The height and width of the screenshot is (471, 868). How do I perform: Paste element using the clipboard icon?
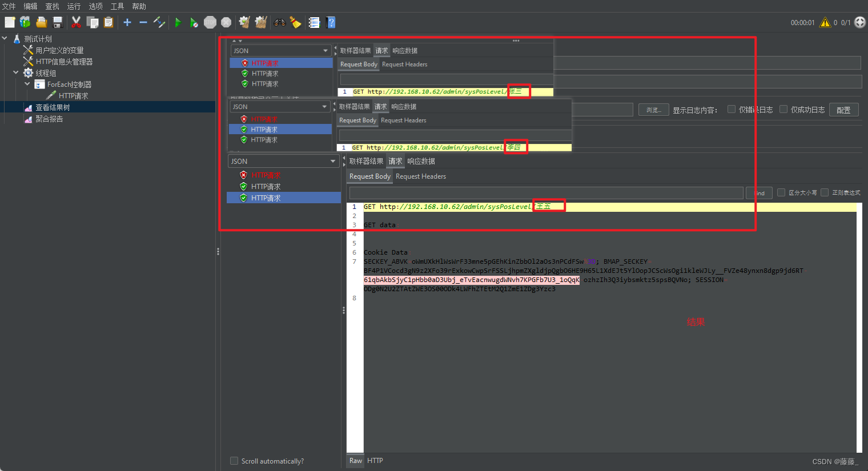pos(108,22)
